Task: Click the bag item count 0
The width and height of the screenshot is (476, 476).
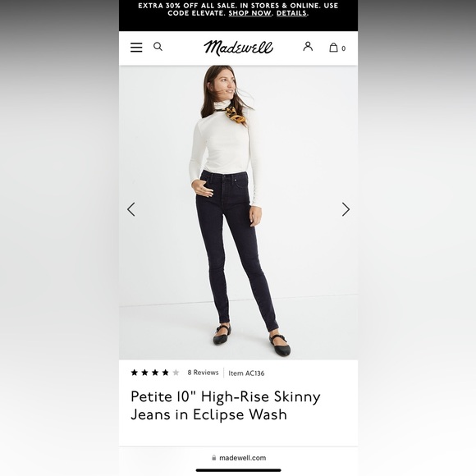Action: point(343,48)
